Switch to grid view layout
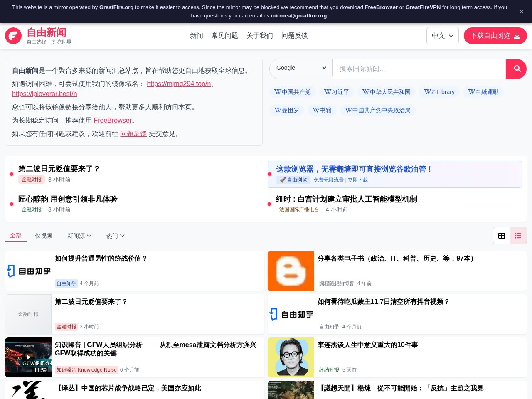The width and height of the screenshot is (532, 399). click(x=502, y=236)
